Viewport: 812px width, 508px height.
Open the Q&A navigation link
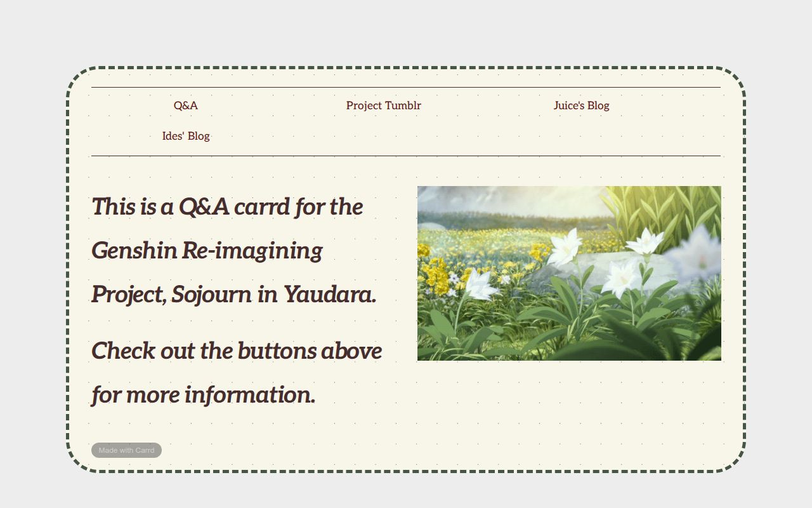pyautogui.click(x=185, y=105)
